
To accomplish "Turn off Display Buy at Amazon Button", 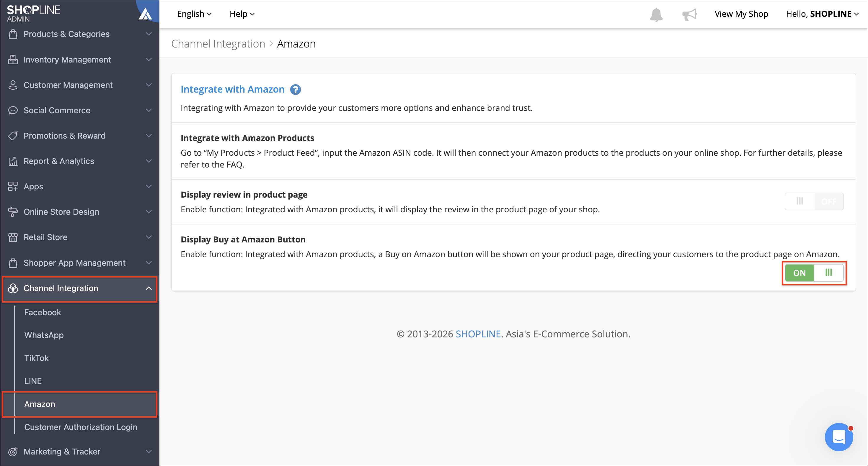I will [x=814, y=273].
